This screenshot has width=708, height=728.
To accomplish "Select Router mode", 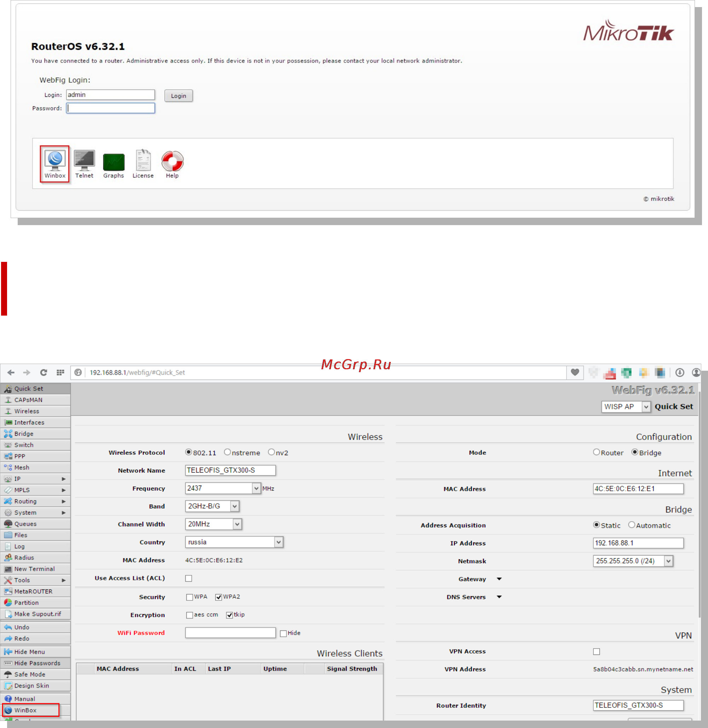I will coord(596,452).
